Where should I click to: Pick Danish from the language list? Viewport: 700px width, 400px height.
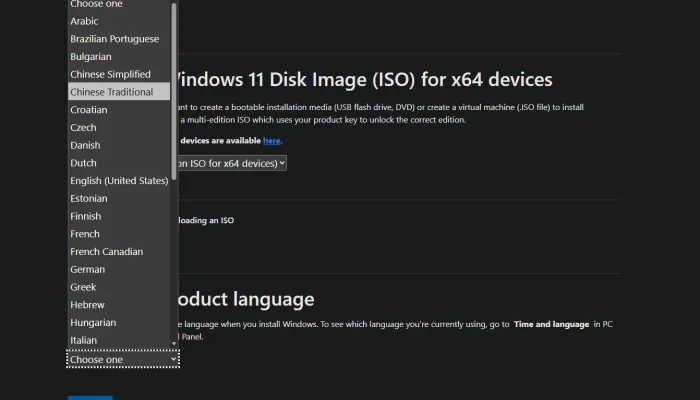(x=119, y=145)
